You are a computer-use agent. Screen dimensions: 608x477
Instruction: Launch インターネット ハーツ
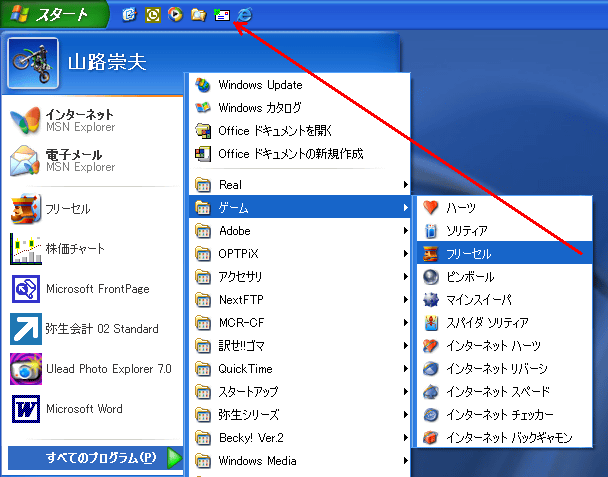tap(504, 346)
